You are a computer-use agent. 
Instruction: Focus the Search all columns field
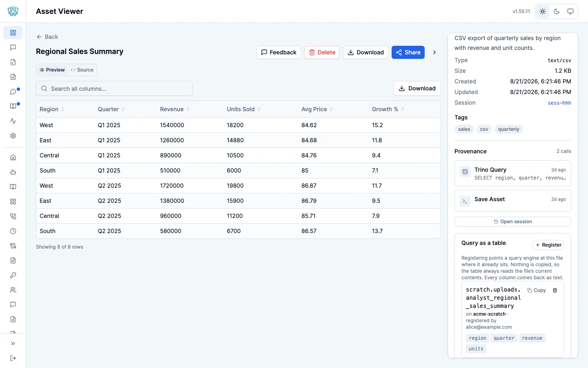click(x=114, y=89)
